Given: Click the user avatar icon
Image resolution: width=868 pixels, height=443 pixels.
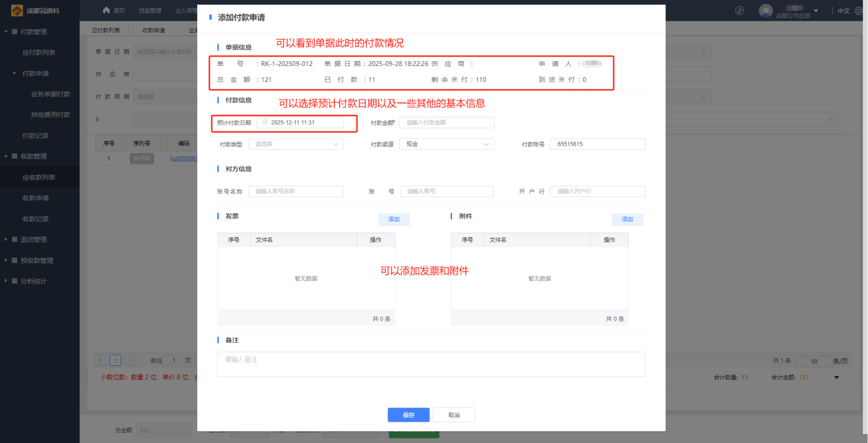Looking at the screenshot, I should (x=766, y=10).
